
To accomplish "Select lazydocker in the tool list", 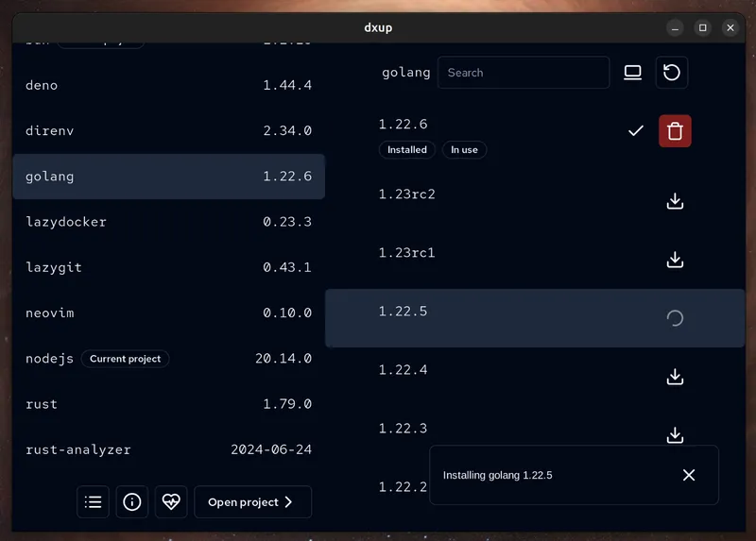I will pyautogui.click(x=169, y=222).
